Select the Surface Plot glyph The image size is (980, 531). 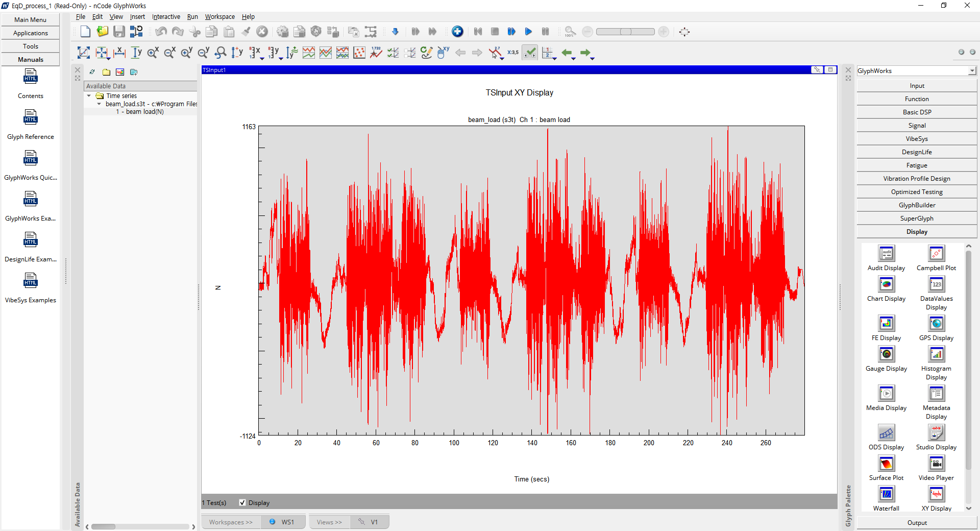coord(886,468)
